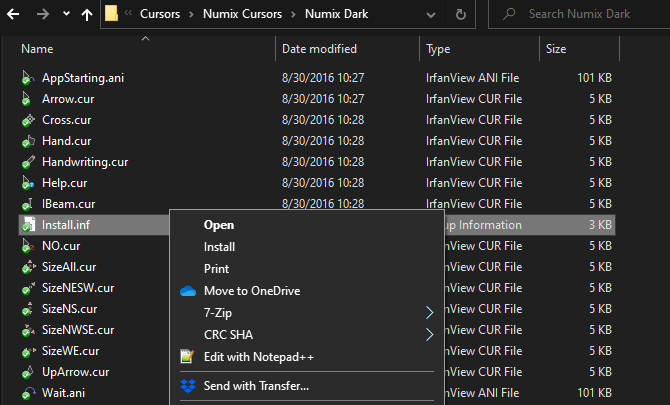Choose Install from the context menu

click(x=307, y=247)
